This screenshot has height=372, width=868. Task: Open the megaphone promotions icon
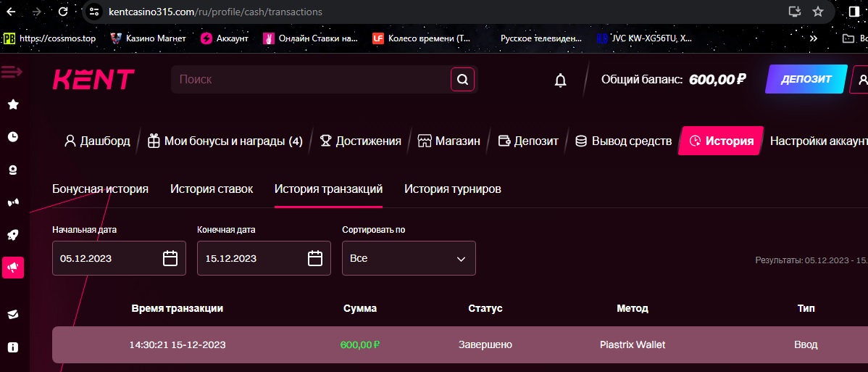(13, 268)
